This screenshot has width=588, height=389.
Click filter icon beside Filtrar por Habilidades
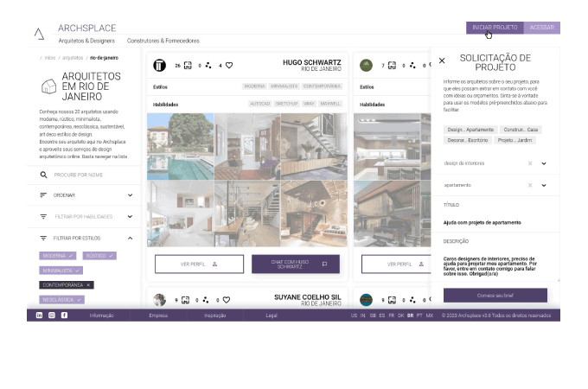(x=43, y=217)
